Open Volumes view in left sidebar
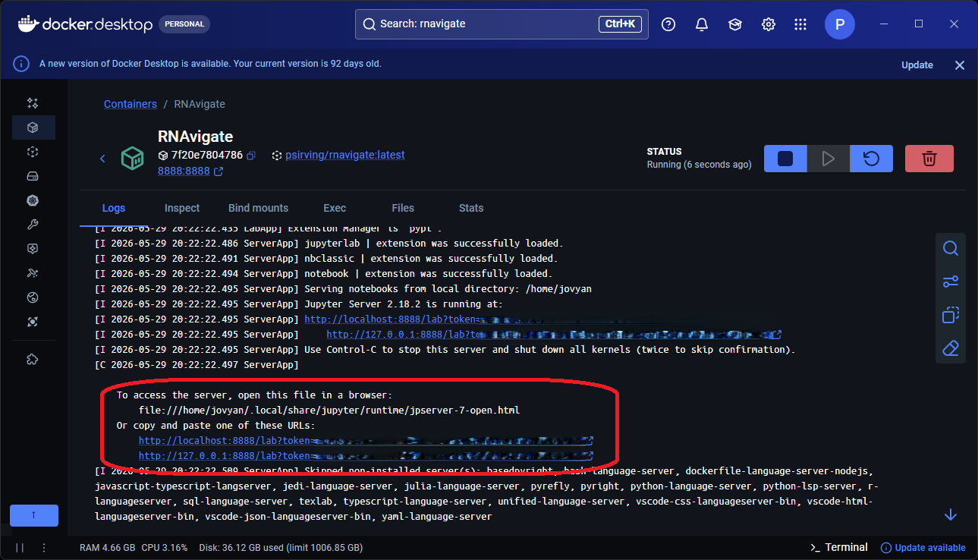978x560 pixels. point(33,176)
